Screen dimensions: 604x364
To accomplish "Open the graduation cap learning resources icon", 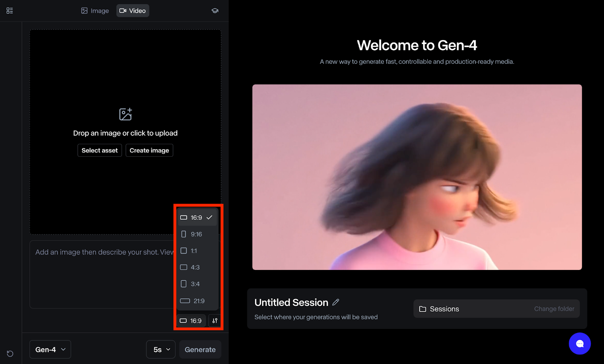I will tap(214, 10).
